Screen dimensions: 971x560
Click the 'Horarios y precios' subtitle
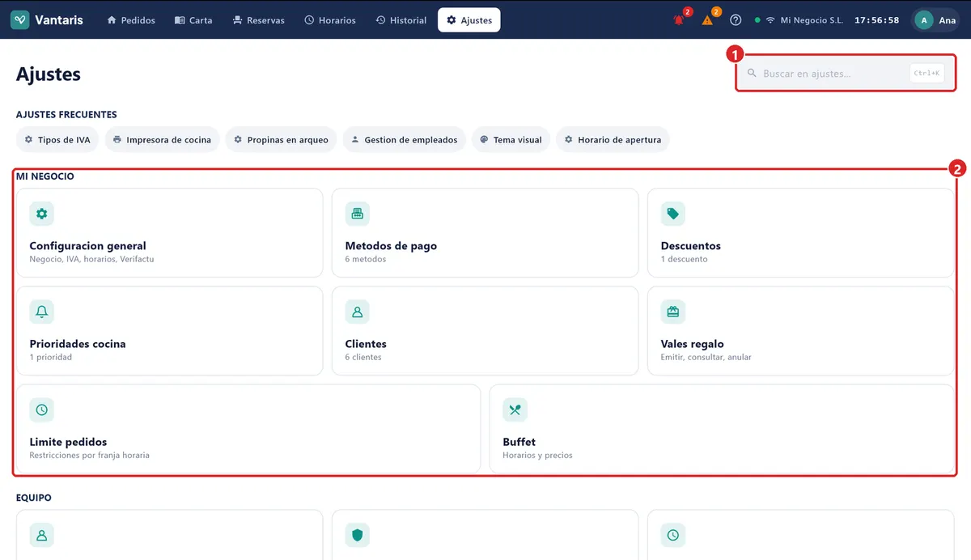tap(538, 456)
